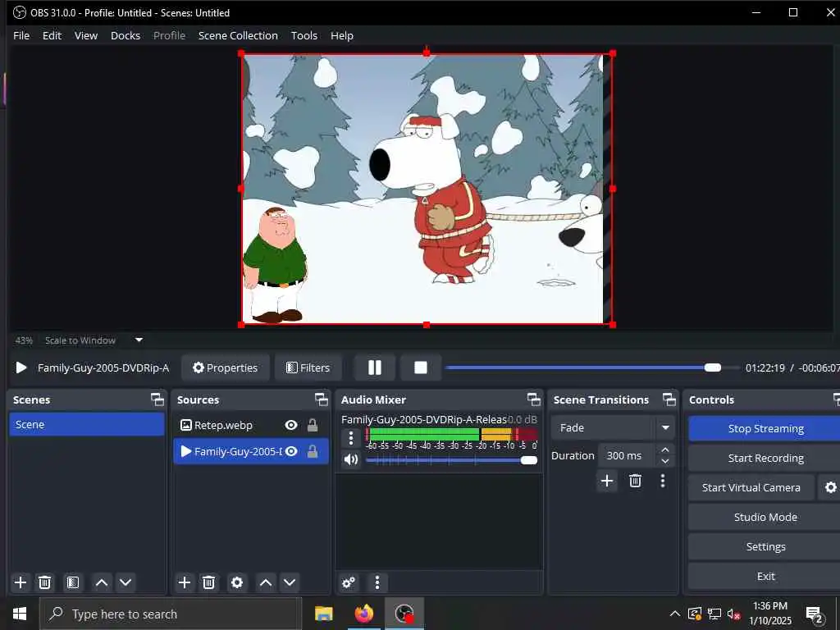Pop out the Scenes dock
The width and height of the screenshot is (840, 630).
click(x=157, y=399)
